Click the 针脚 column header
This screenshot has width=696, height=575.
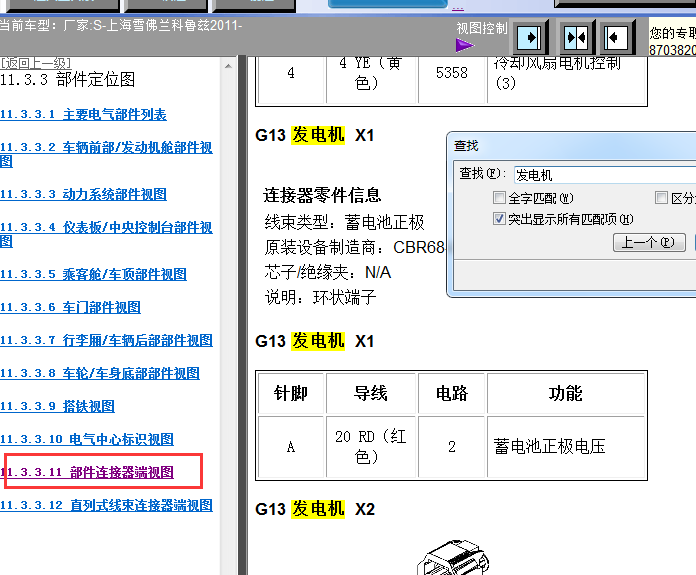tap(291, 393)
